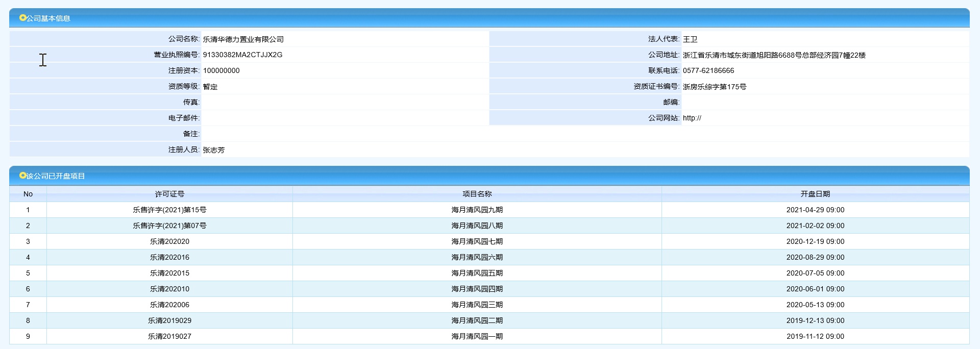
Task: Click opening date 2019-11-12 09:00
Action: click(x=815, y=336)
